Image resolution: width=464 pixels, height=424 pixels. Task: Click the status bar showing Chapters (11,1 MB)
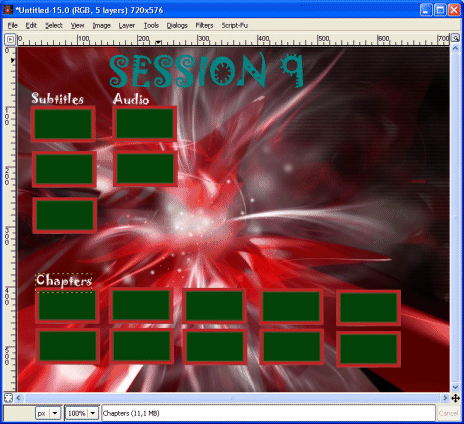click(x=268, y=413)
